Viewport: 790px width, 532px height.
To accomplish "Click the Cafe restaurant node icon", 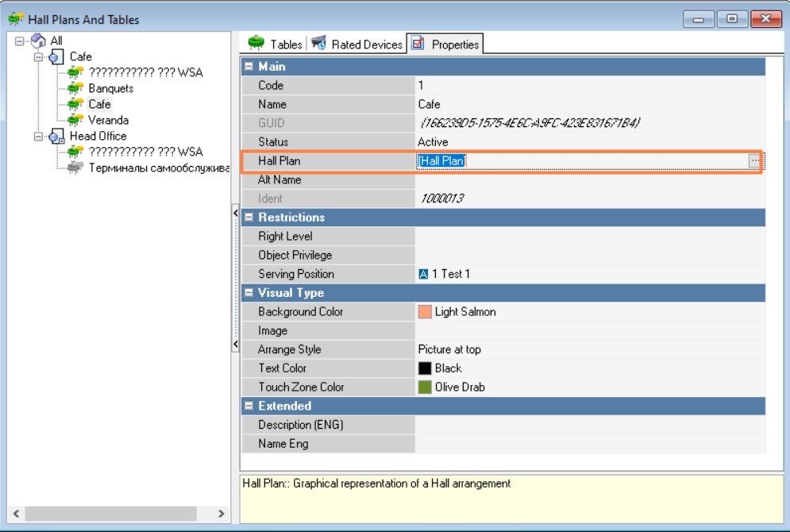I will (56, 56).
